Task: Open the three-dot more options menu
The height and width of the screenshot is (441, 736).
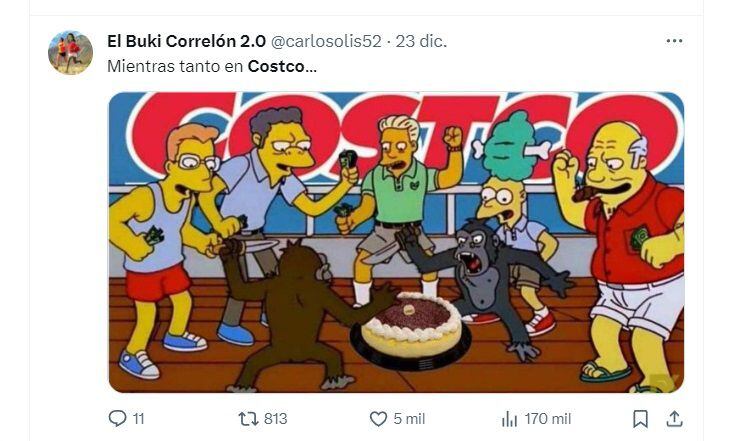Action: tap(675, 41)
